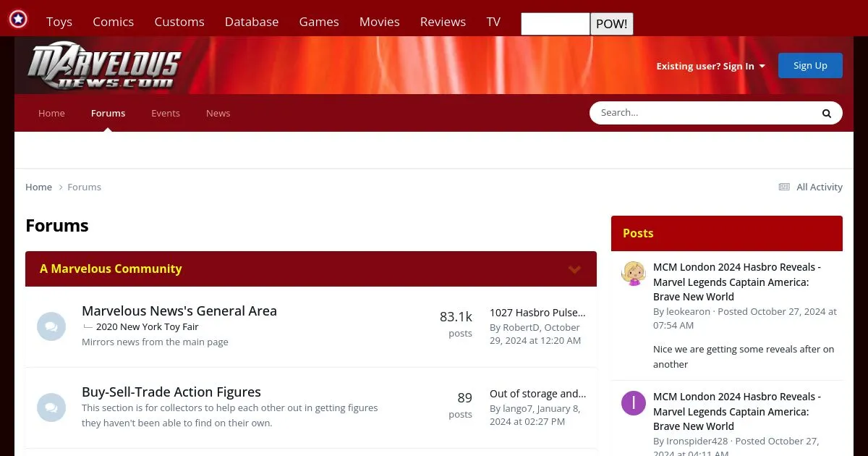Click the 89 posts count
This screenshot has width=868, height=456.
461,405
